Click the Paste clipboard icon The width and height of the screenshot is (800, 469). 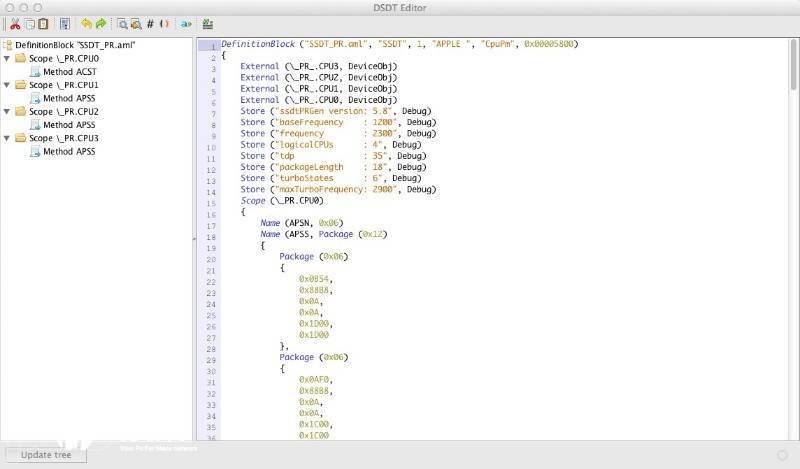point(43,23)
